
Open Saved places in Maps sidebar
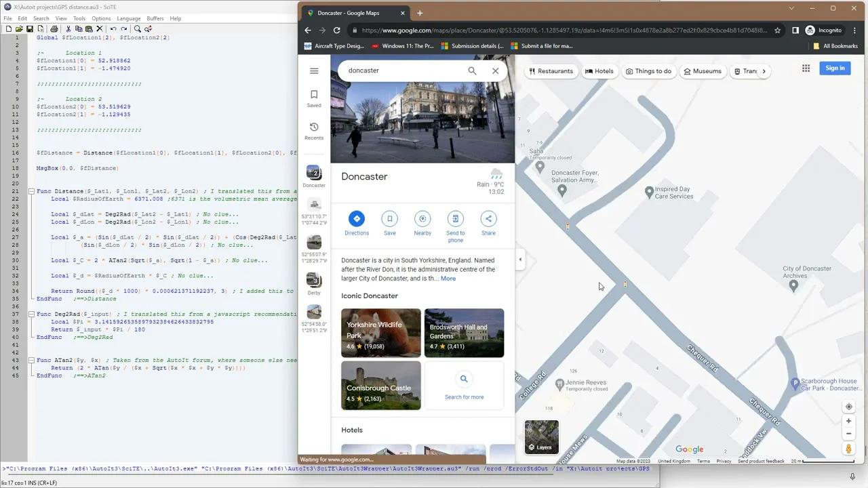[x=314, y=98]
